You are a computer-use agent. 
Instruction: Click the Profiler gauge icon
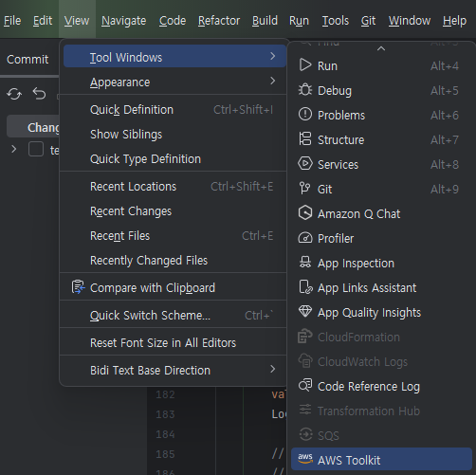[305, 238]
